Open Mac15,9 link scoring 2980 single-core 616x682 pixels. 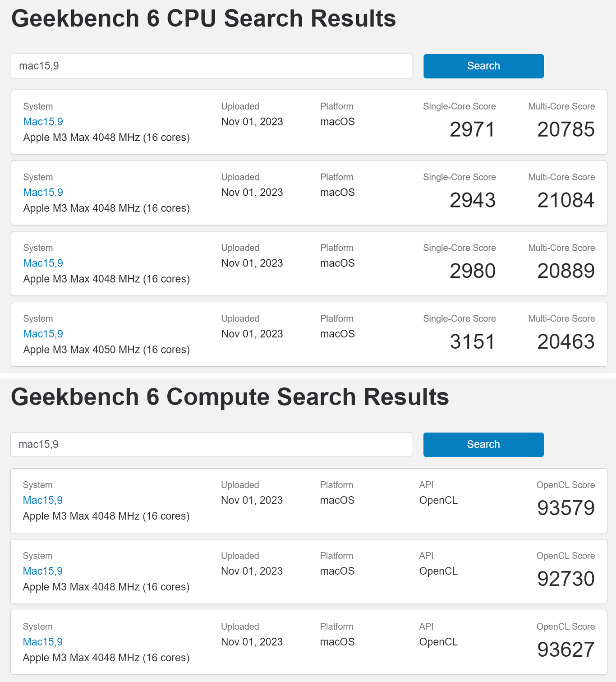point(43,263)
